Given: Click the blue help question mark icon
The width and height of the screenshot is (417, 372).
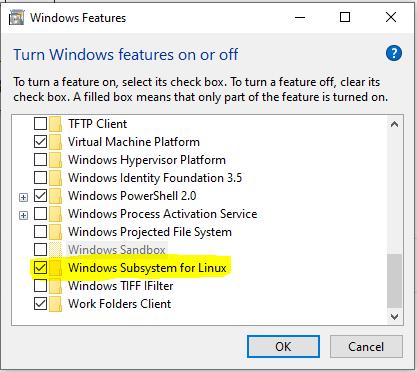Looking at the screenshot, I should pos(394,53).
